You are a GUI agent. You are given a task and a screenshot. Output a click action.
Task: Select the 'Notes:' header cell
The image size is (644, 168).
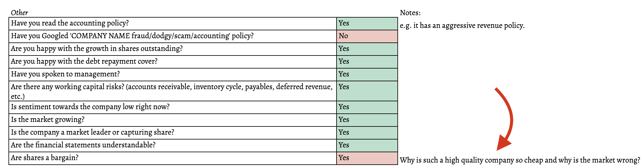[x=410, y=13]
